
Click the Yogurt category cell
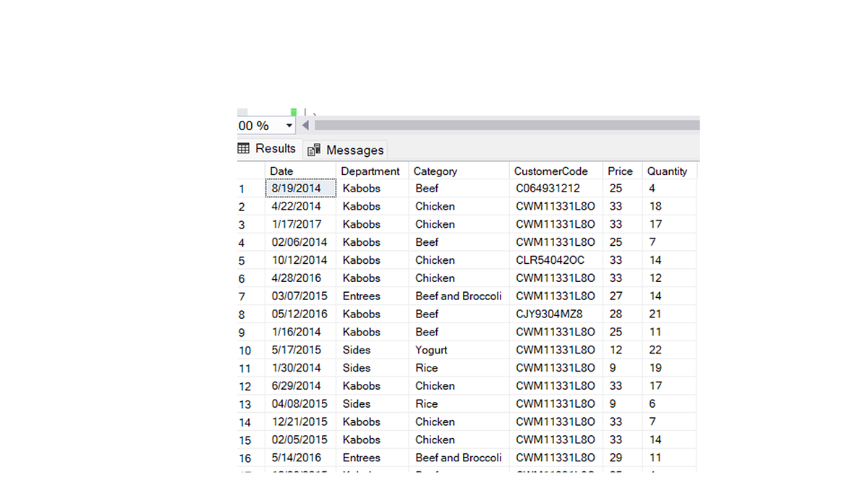click(x=431, y=350)
